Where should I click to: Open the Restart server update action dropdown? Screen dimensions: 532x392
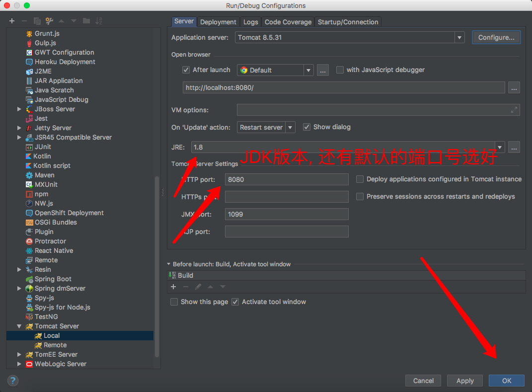point(290,127)
